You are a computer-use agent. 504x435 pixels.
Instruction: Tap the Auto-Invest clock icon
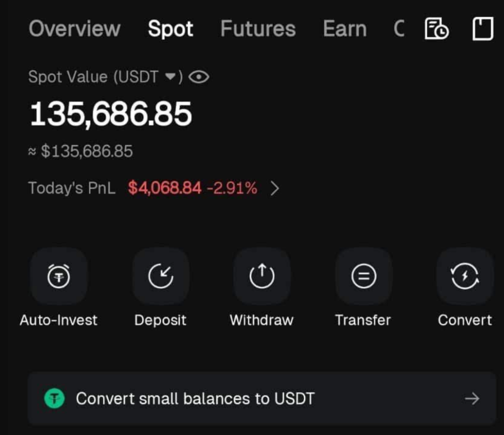pyautogui.click(x=59, y=277)
